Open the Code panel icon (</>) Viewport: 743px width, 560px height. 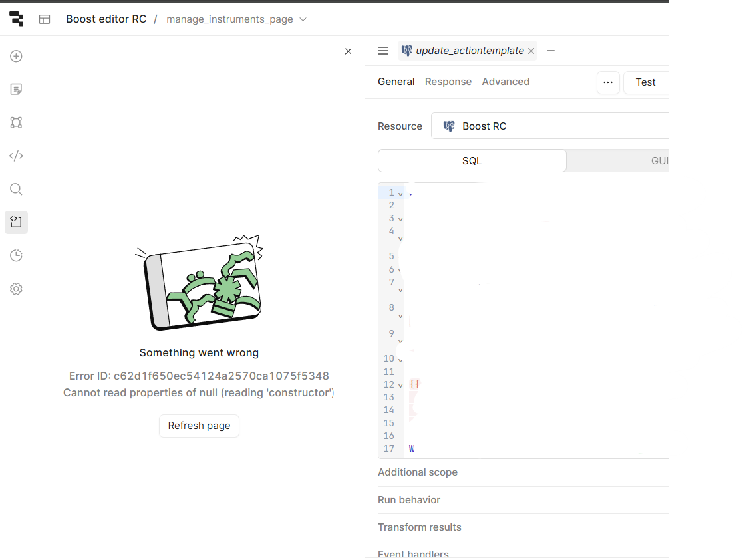(x=17, y=156)
